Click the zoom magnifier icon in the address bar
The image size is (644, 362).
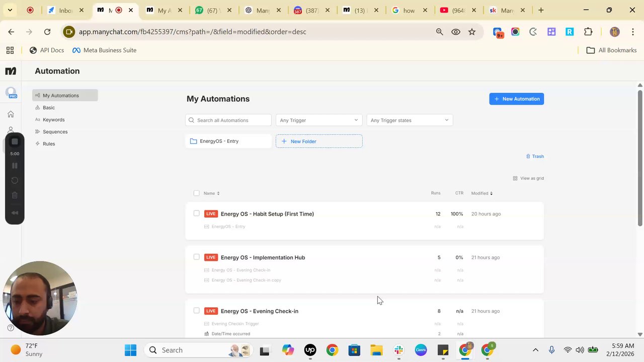(x=440, y=32)
